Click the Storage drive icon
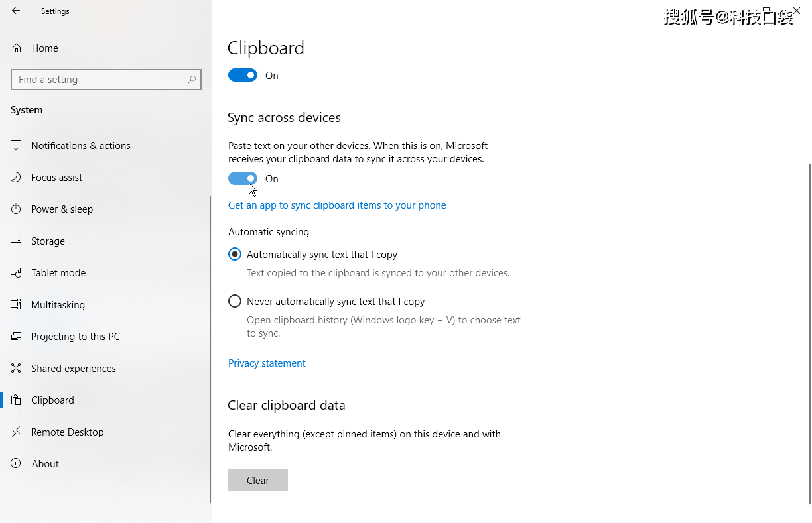This screenshot has width=812, height=523. click(17, 241)
